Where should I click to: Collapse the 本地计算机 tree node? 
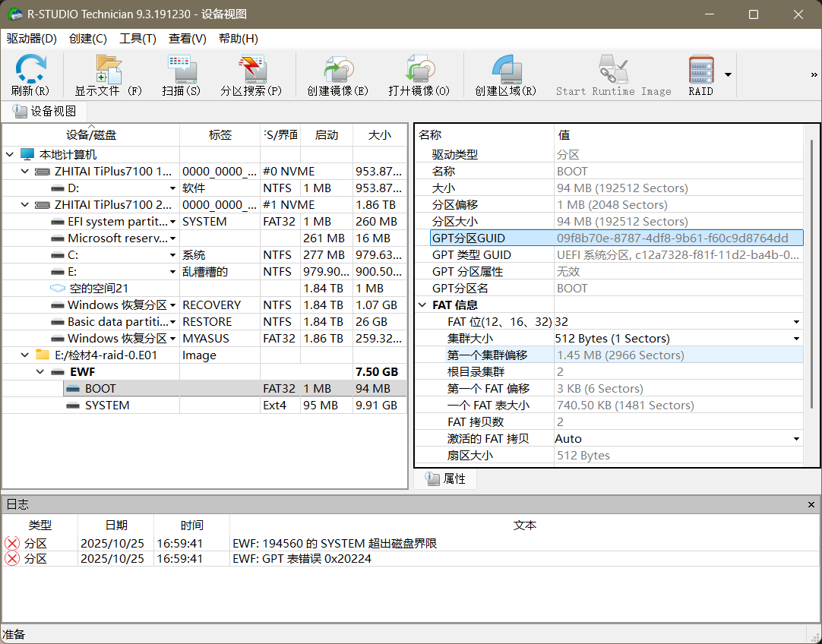(9, 154)
